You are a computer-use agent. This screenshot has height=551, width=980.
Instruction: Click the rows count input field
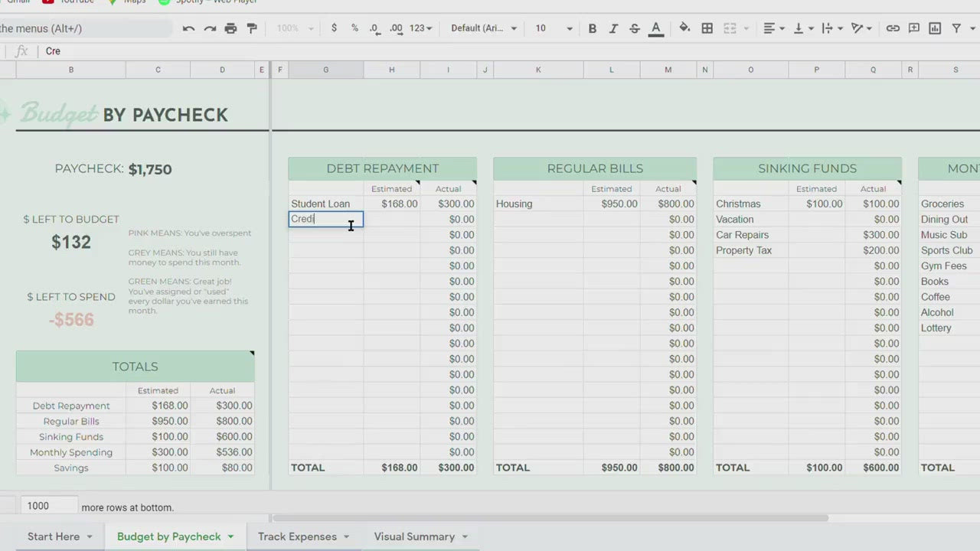49,506
